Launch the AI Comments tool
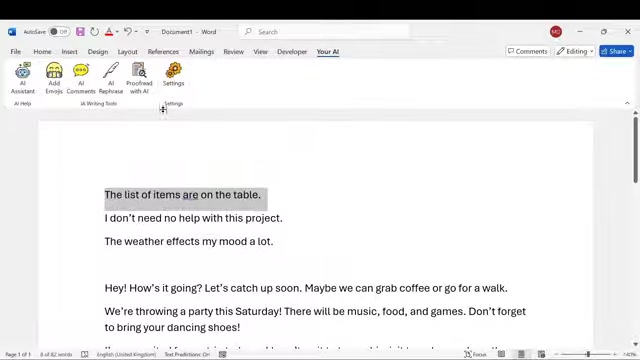 point(81,78)
